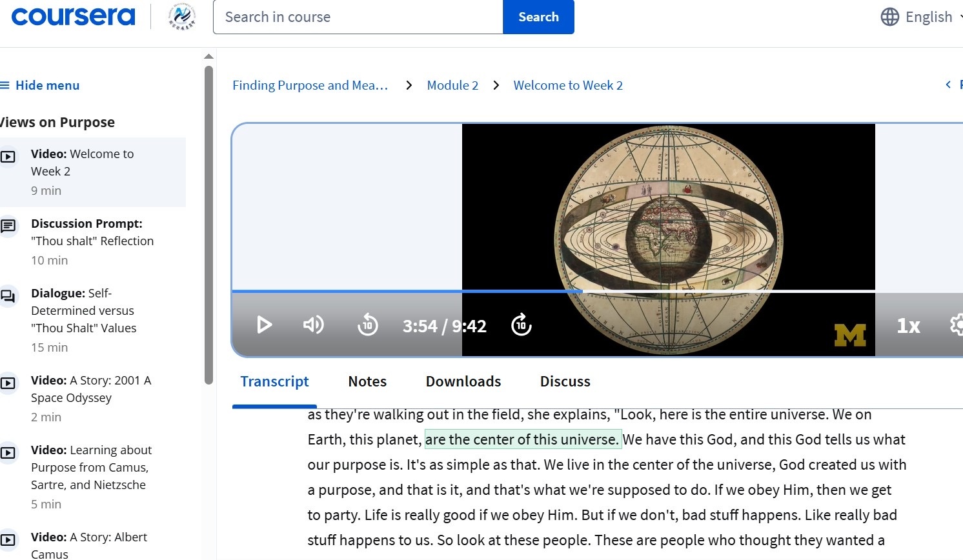
Task: Play the lecture video
Action: click(264, 325)
